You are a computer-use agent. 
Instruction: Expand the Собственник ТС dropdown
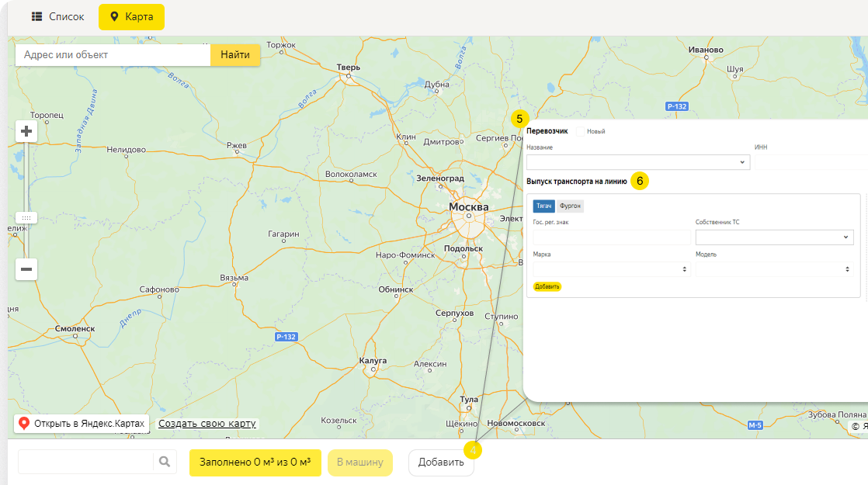(774, 237)
